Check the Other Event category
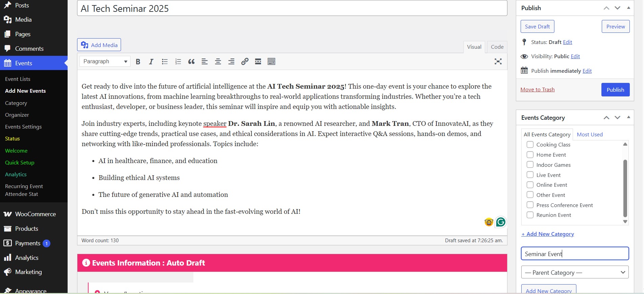This screenshot has height=294, width=644. (530, 195)
